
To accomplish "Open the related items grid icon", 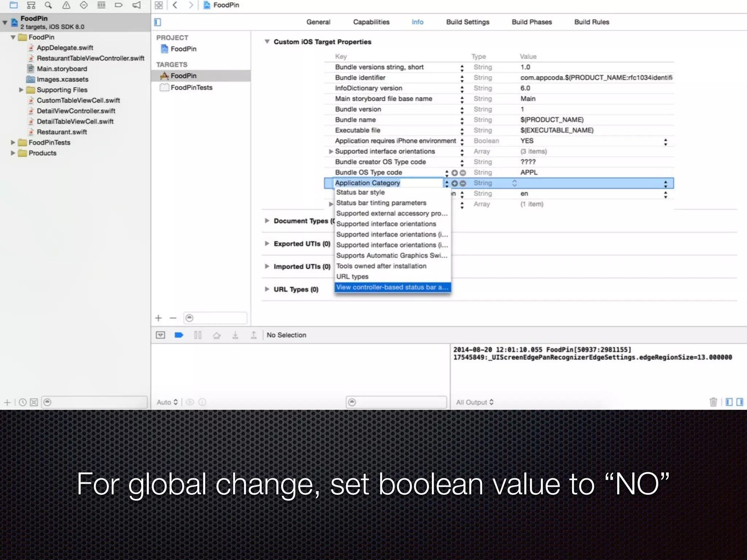I will point(159,5).
